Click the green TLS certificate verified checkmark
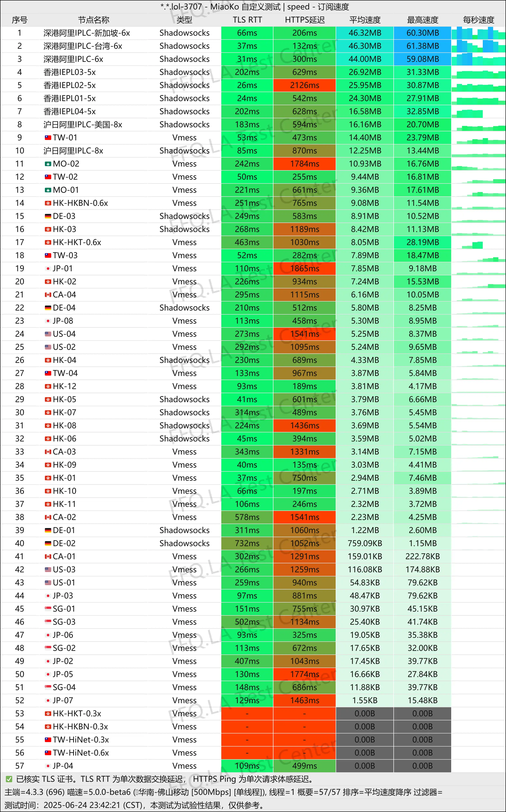The image size is (506, 812). [x=9, y=779]
